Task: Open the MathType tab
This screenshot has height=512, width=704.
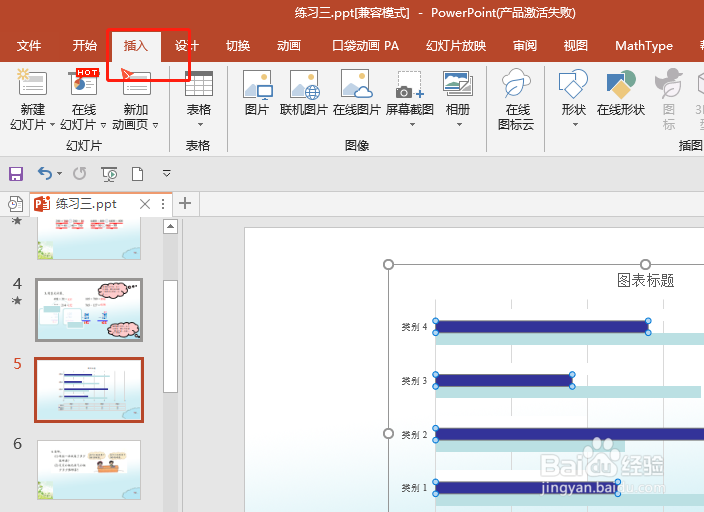Action: pyautogui.click(x=644, y=45)
